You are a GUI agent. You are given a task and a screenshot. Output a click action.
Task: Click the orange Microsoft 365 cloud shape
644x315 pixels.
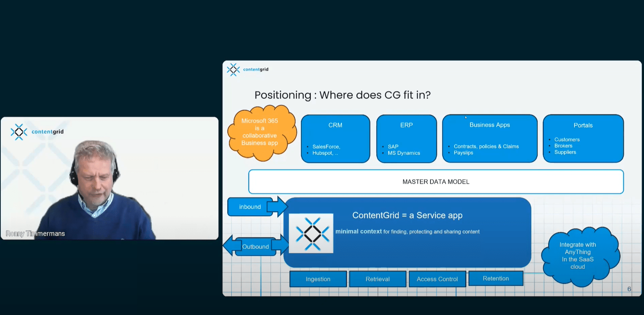[260, 132]
